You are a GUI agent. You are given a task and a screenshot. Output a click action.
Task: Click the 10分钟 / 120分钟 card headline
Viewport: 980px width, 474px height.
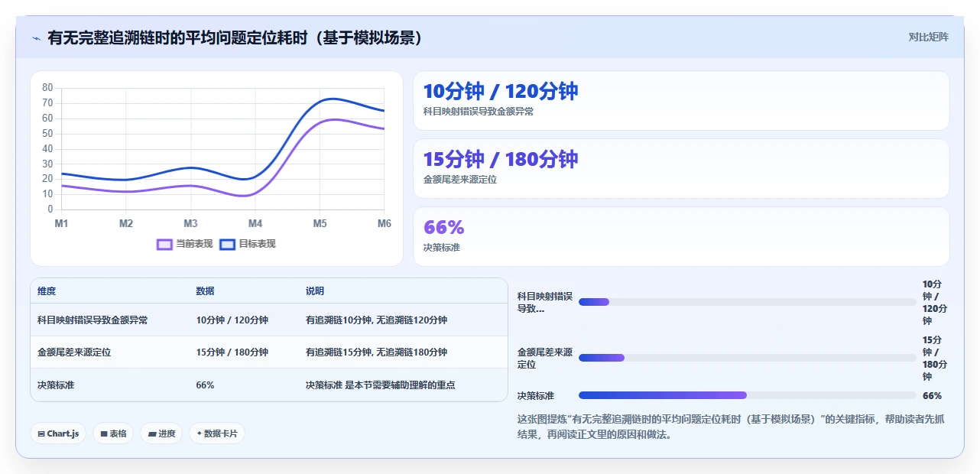[501, 91]
